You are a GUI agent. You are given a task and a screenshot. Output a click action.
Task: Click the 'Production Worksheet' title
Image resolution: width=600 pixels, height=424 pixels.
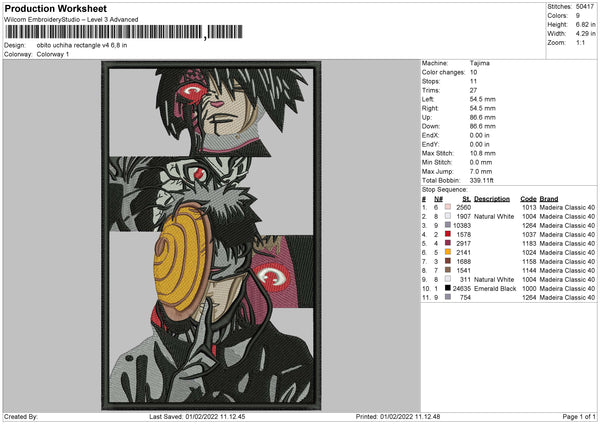tap(56, 8)
